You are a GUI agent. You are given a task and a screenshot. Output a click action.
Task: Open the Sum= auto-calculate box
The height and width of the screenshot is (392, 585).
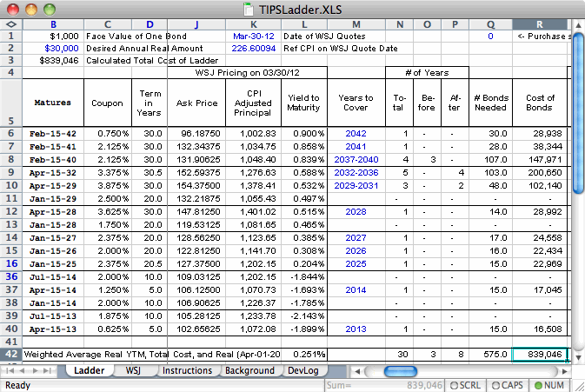(386, 384)
